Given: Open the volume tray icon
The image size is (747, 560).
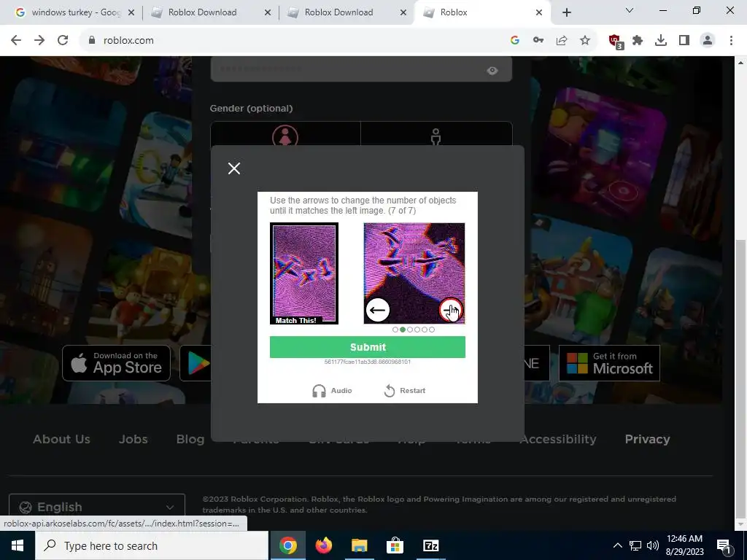Looking at the screenshot, I should (653, 545).
